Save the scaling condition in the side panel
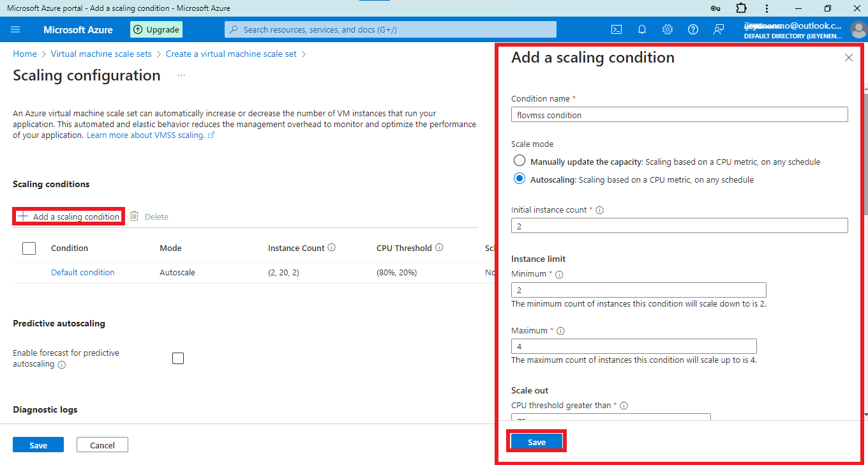Image resolution: width=868 pixels, height=465 pixels. tap(537, 442)
